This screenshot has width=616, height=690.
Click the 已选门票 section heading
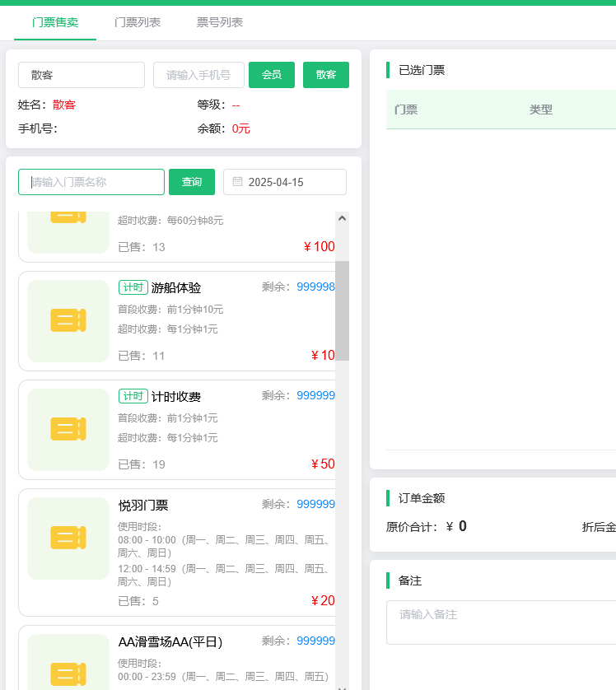(x=422, y=70)
